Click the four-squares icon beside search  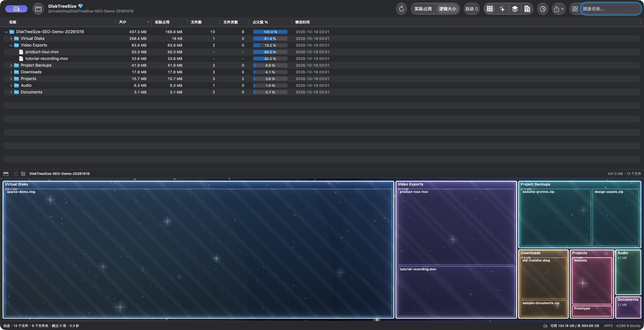coord(575,9)
